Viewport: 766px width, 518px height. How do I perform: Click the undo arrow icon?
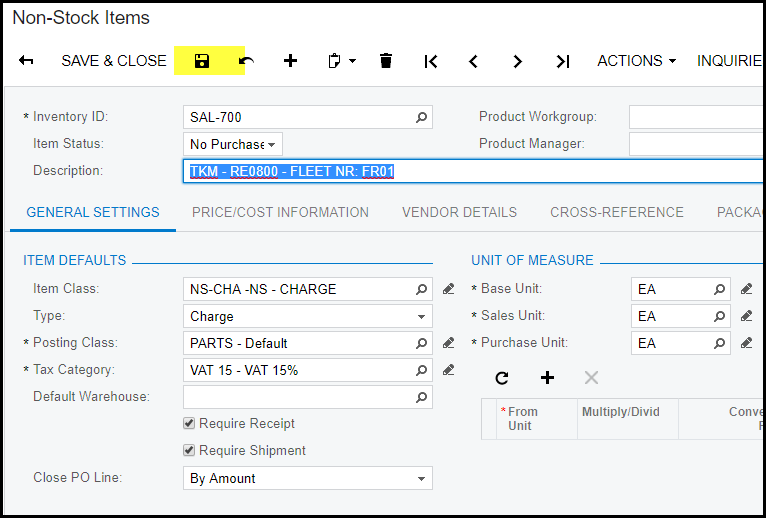click(x=246, y=61)
